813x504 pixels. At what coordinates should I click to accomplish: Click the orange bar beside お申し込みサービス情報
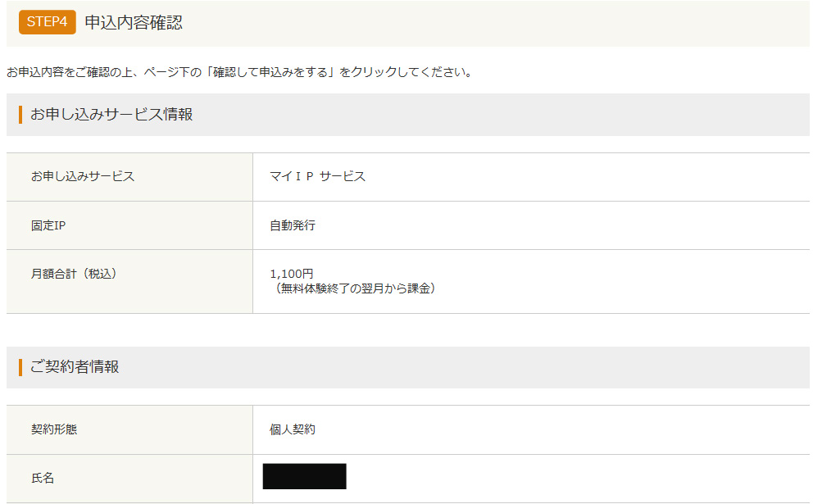pyautogui.click(x=20, y=115)
